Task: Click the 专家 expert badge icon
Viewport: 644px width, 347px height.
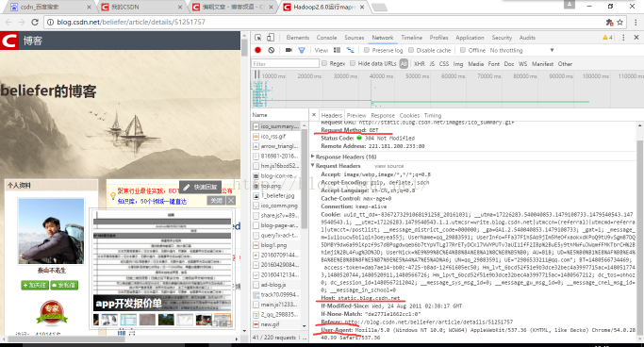Action: (52, 312)
